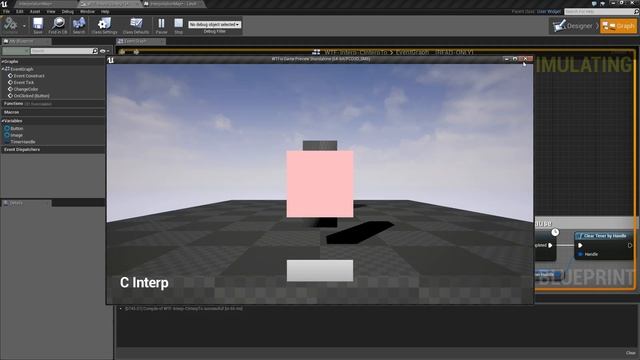Click the compile successful log message

tap(183, 309)
